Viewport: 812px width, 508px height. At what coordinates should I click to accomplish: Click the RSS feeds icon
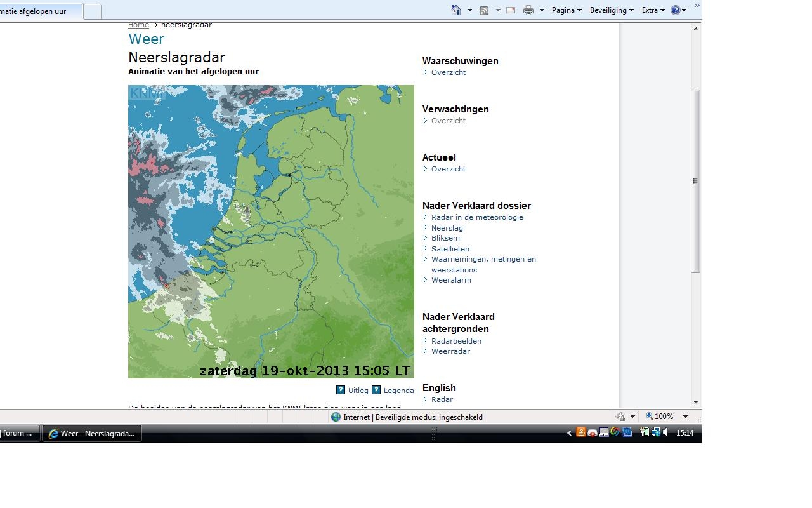(x=484, y=10)
